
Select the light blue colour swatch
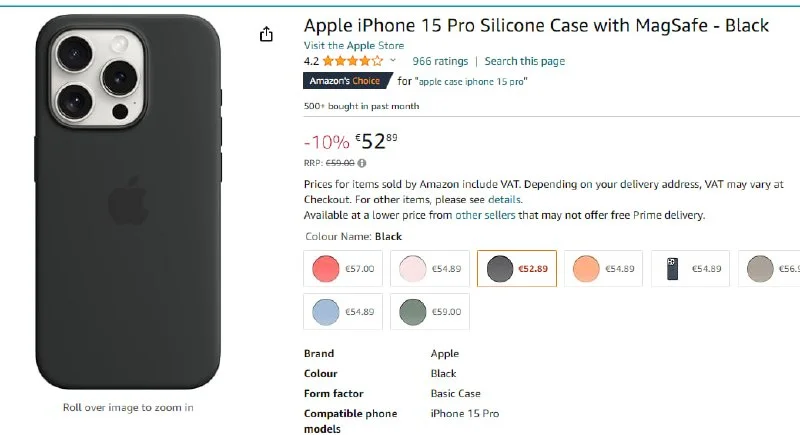coord(342,312)
